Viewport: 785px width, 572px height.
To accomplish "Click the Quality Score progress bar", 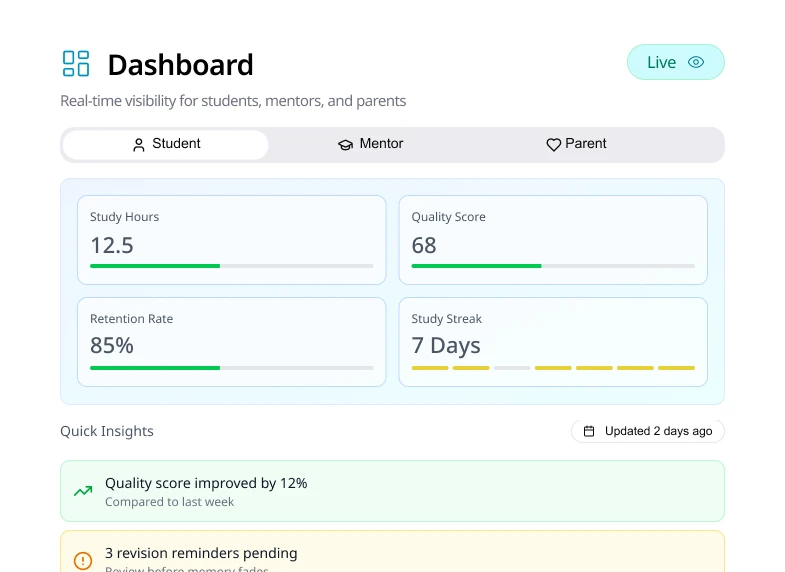I will point(553,266).
